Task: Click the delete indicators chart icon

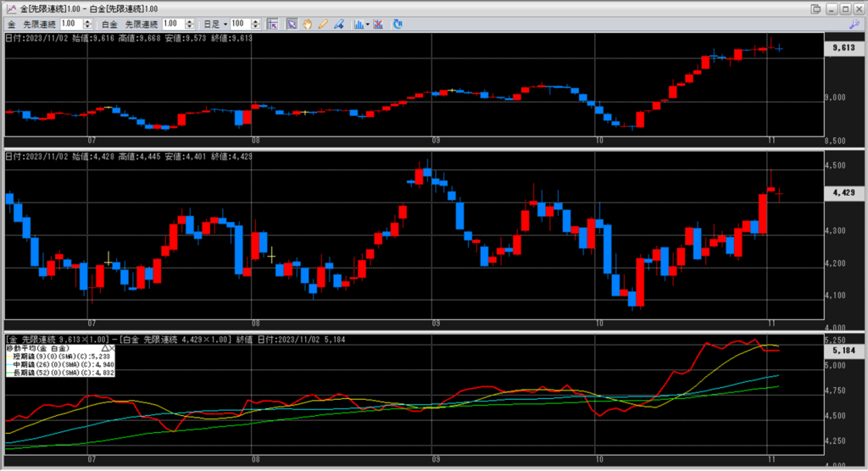Action: coord(378,24)
